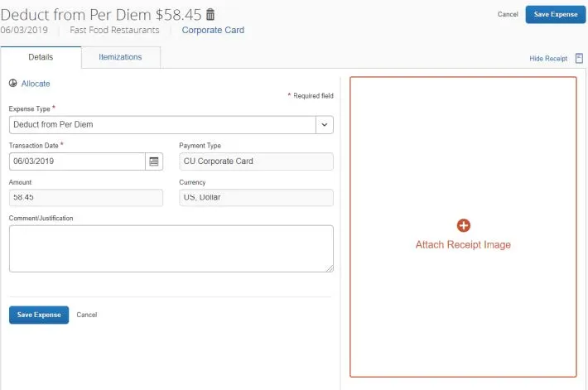Open the Transaction Date calendar picker
The height and width of the screenshot is (390, 588).
point(154,161)
